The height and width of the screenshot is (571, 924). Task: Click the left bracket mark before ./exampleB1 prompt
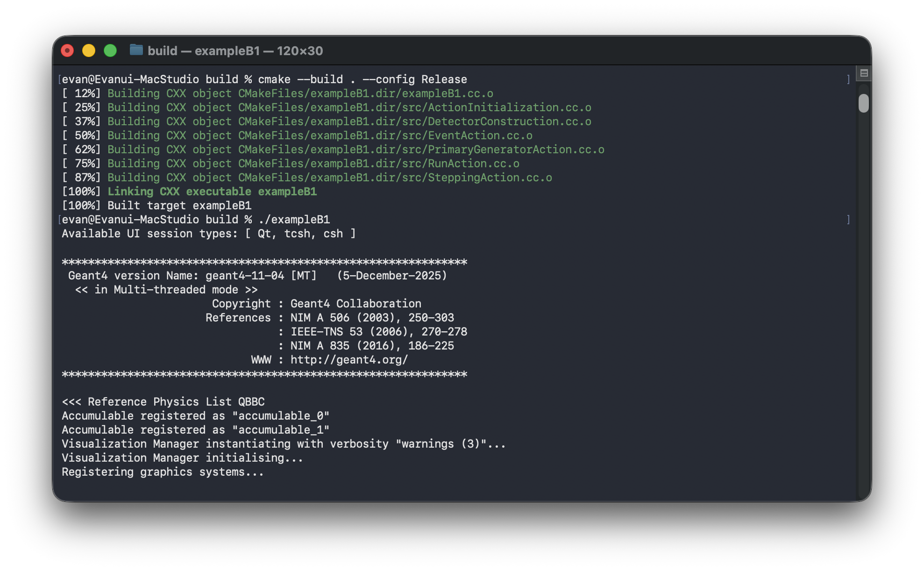(x=59, y=220)
